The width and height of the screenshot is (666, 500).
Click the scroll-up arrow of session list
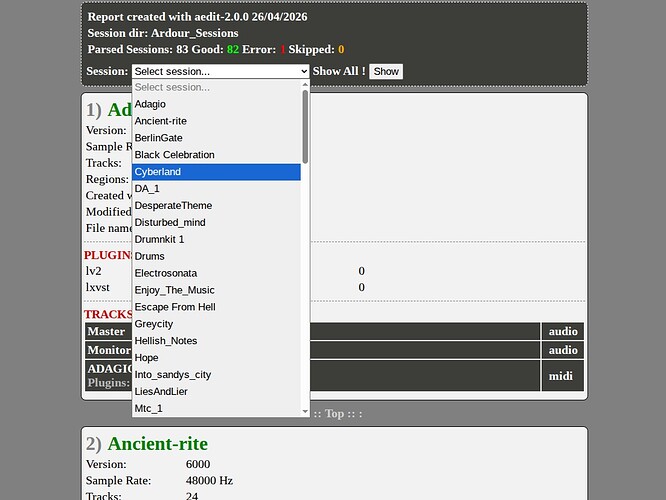pos(305,85)
